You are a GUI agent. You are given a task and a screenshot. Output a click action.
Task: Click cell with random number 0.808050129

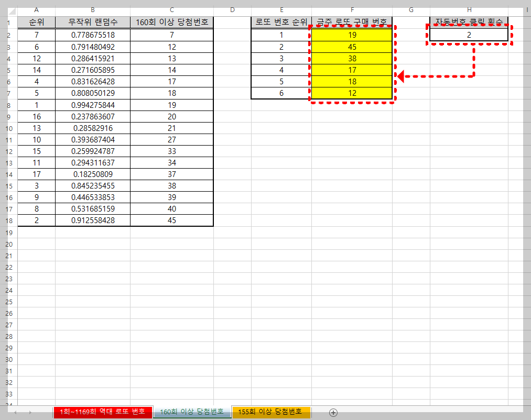pos(93,93)
